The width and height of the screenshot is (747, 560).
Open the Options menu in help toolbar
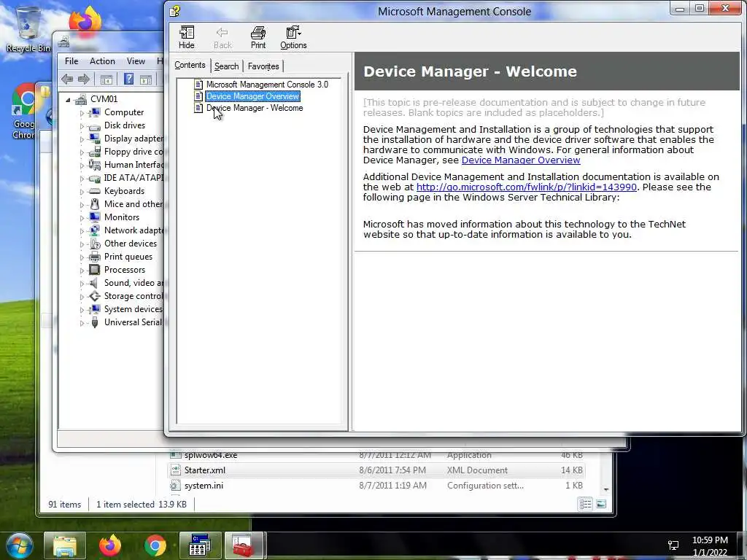click(x=293, y=37)
